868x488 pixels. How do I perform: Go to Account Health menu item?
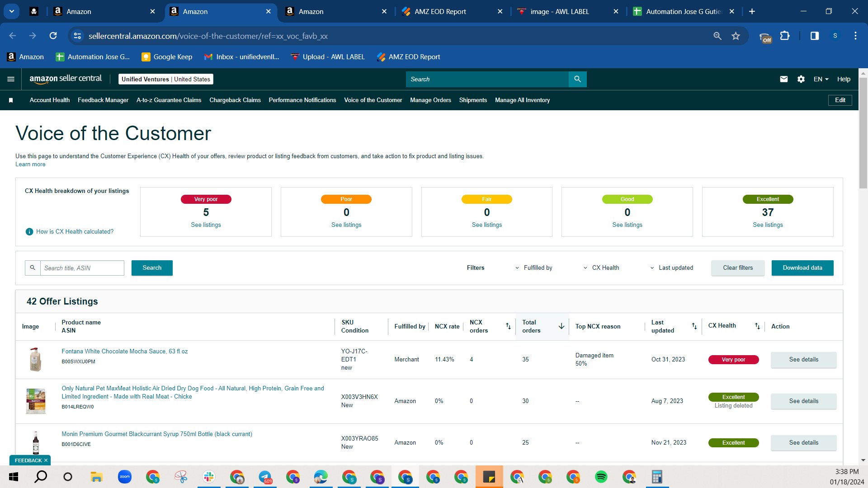tap(50, 100)
